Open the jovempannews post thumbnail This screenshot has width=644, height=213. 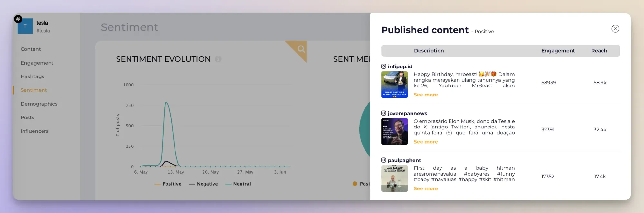(x=394, y=131)
